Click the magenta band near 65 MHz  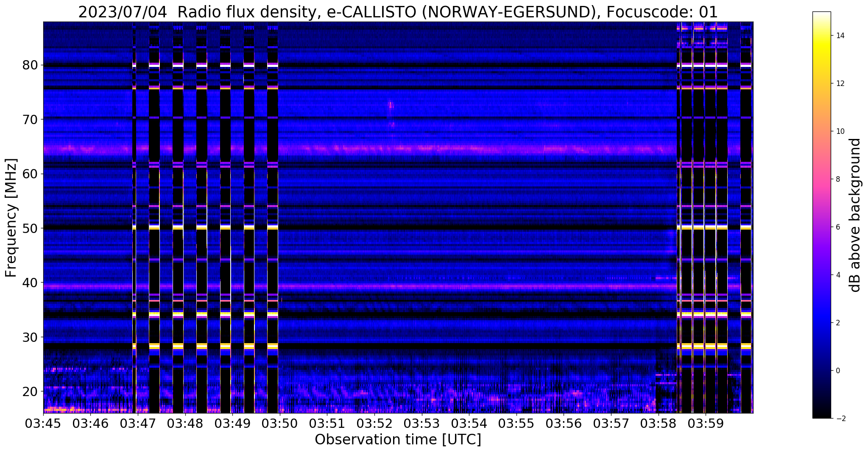point(398,149)
